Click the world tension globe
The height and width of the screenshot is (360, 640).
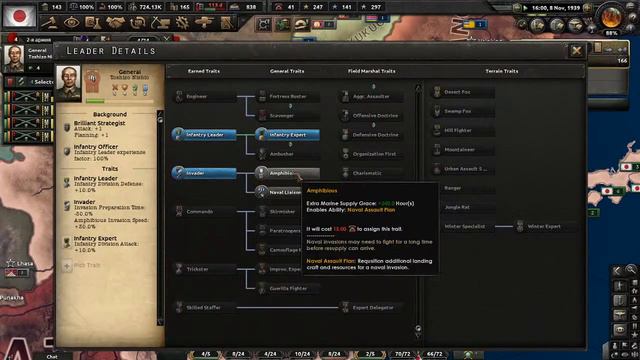611,17
